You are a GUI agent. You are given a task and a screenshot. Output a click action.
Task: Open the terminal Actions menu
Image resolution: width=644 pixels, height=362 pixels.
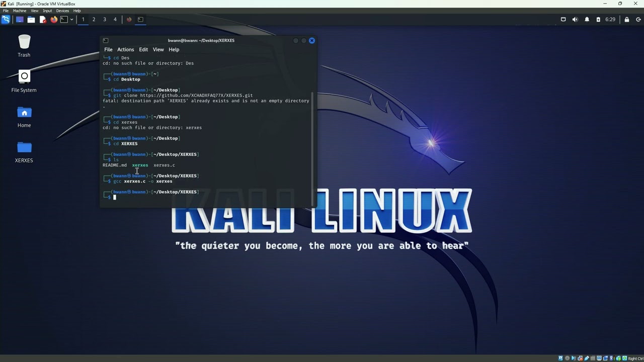point(126,50)
